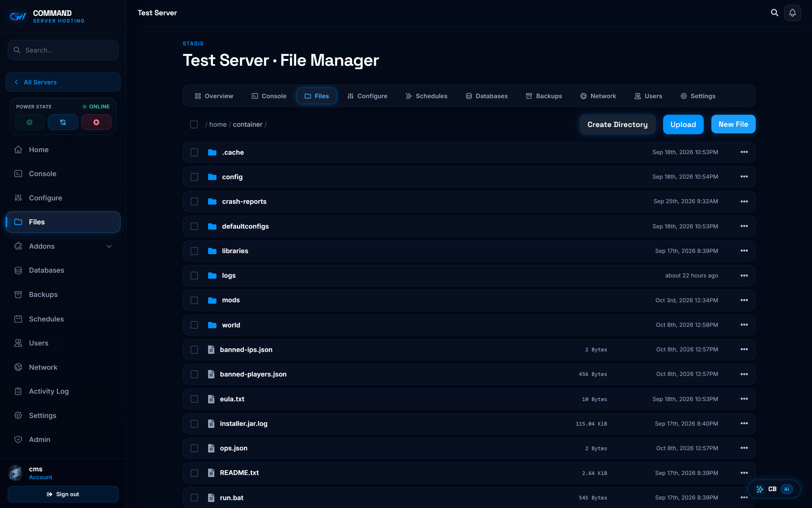
Task: Click the Sign out button
Action: [63, 494]
